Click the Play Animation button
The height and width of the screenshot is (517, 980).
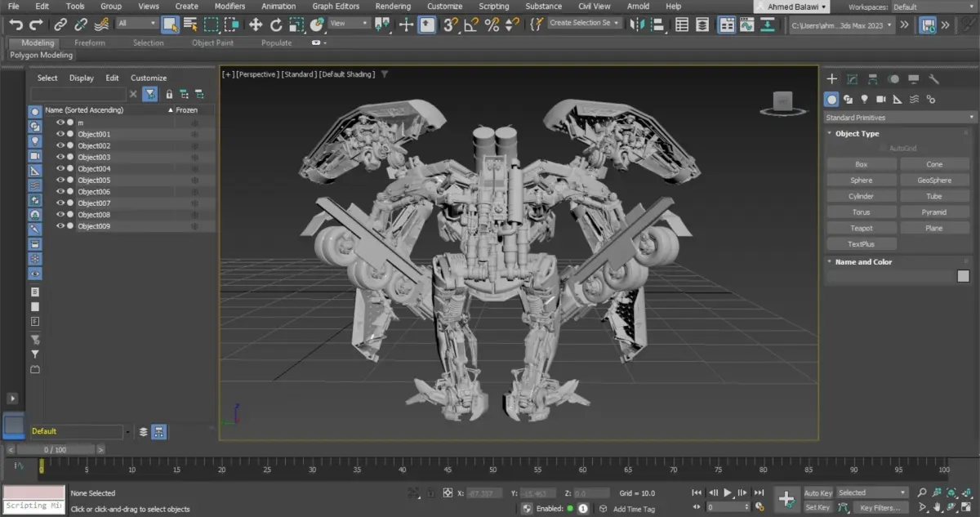pyautogui.click(x=727, y=492)
